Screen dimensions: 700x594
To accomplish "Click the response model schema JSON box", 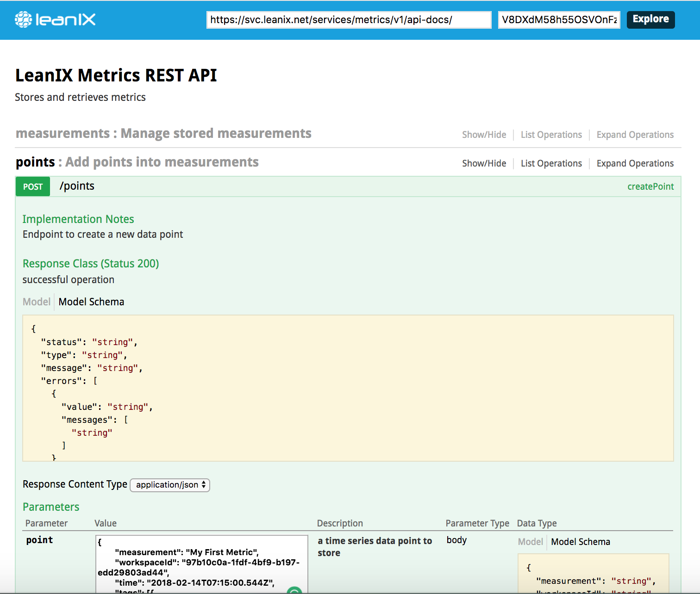I will 348,388.
